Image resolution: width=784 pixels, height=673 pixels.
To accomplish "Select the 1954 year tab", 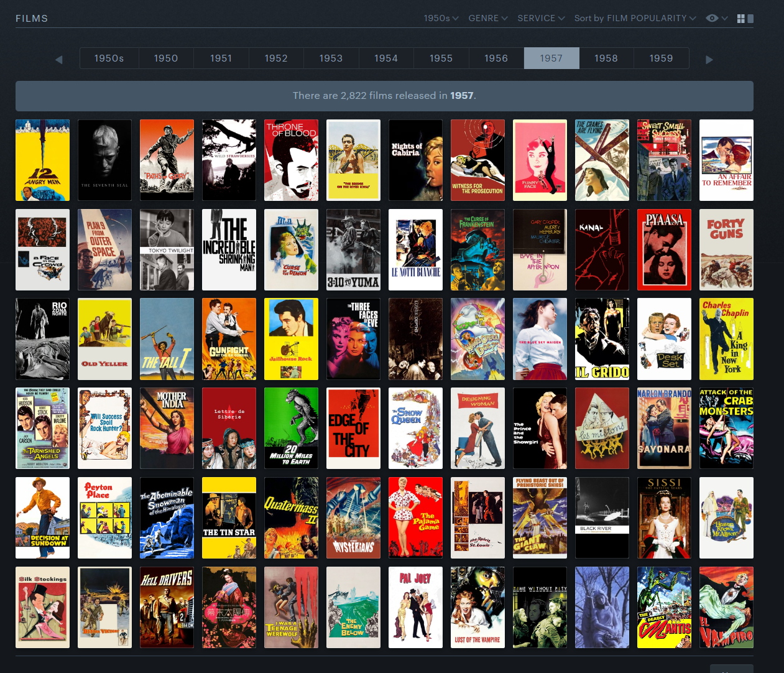I will tap(386, 58).
